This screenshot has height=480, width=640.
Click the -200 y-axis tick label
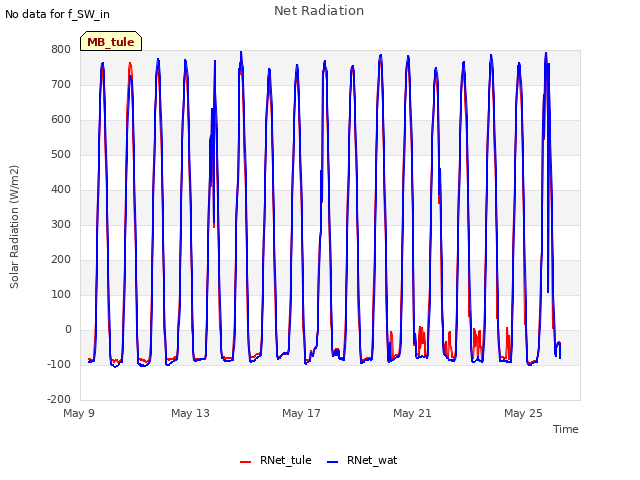click(x=59, y=399)
